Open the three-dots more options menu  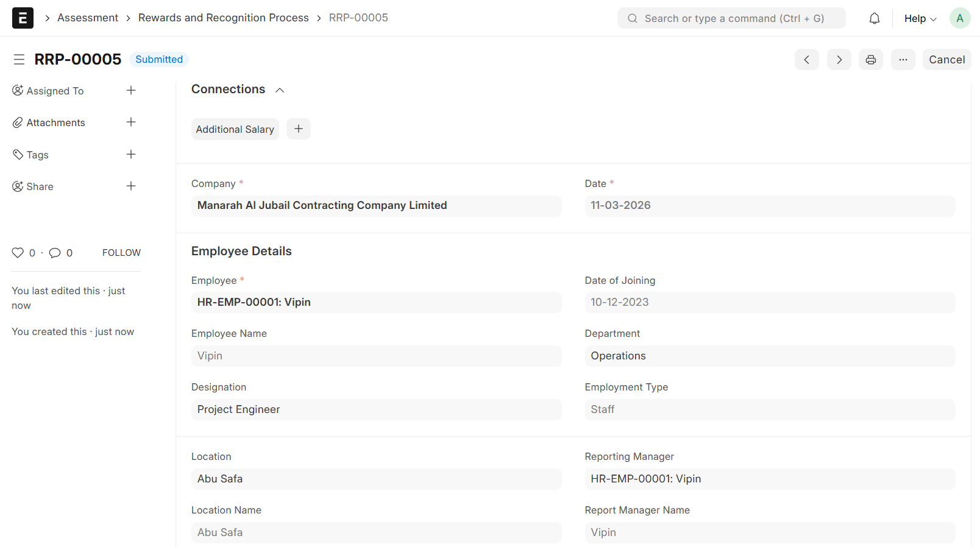point(903,60)
